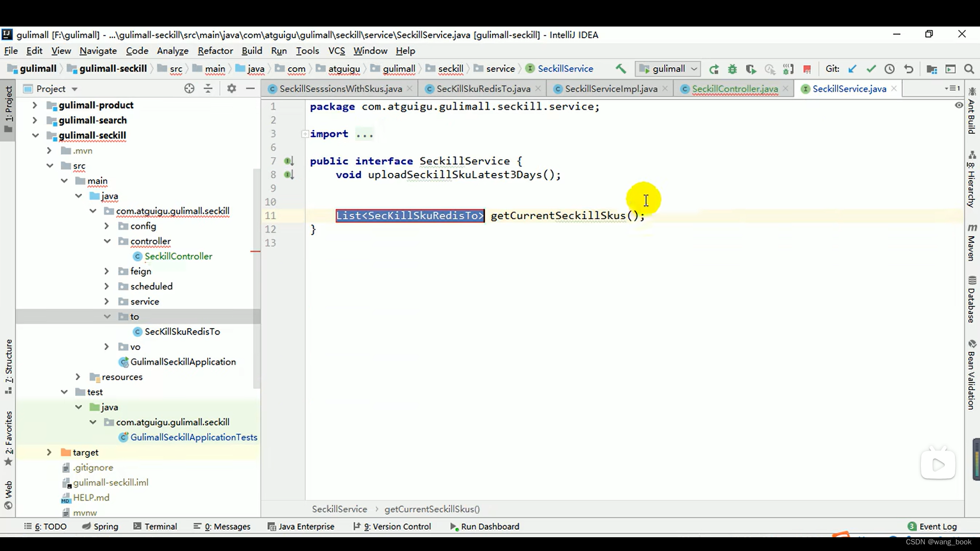Click the Run with Coverage icon
Screen dimensions: 980x551
[751, 69]
